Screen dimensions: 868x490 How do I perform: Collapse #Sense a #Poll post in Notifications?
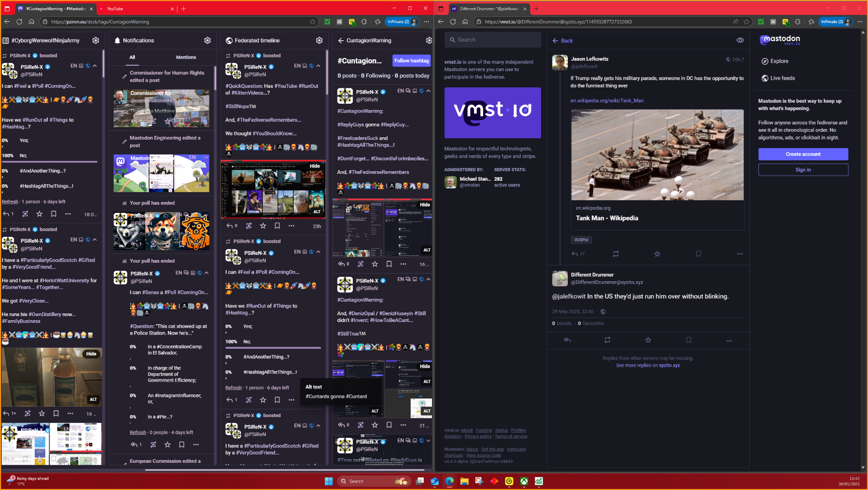(x=206, y=273)
